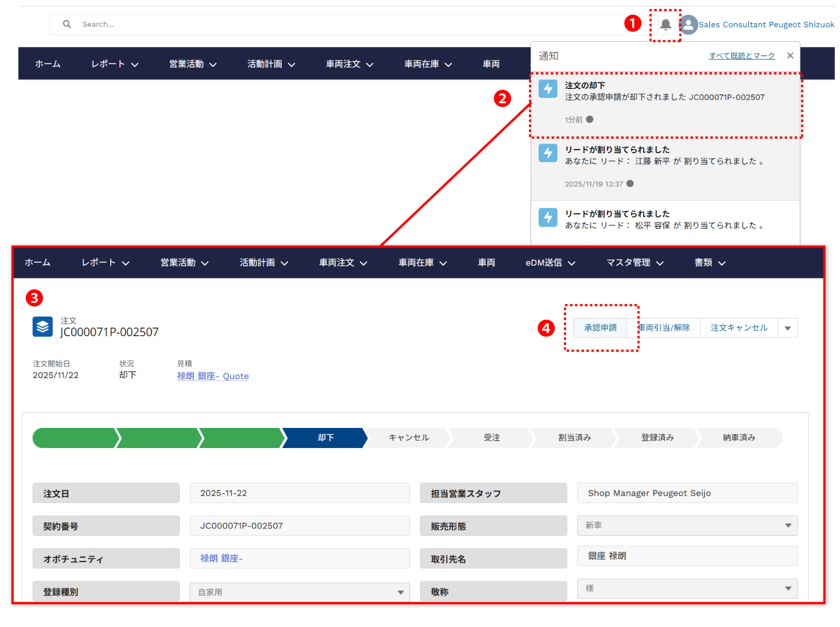Toggle read dot on 2025/11/19 13:37 notification
The width and height of the screenshot is (840, 627).
(x=630, y=184)
